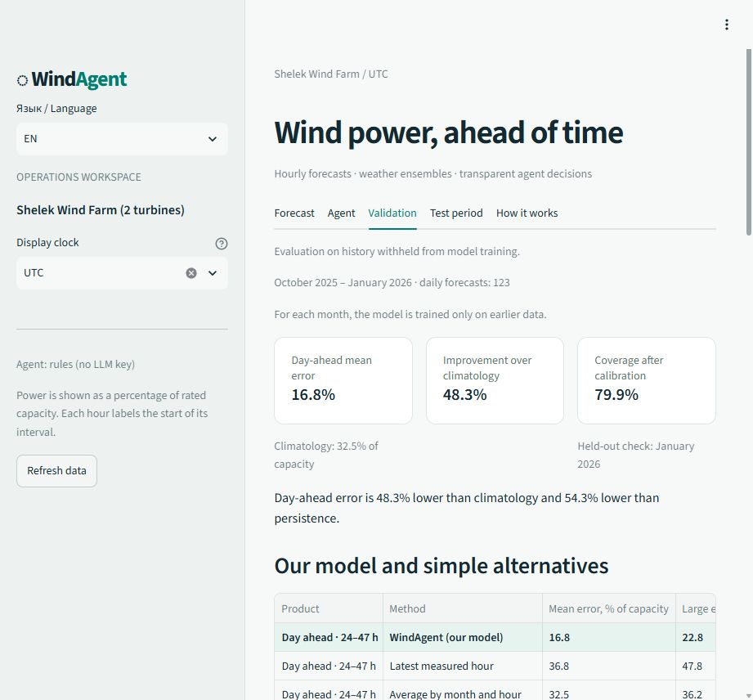This screenshot has width=753, height=700.
Task: Select the WindAgent (our model) row cell
Action: [463, 638]
